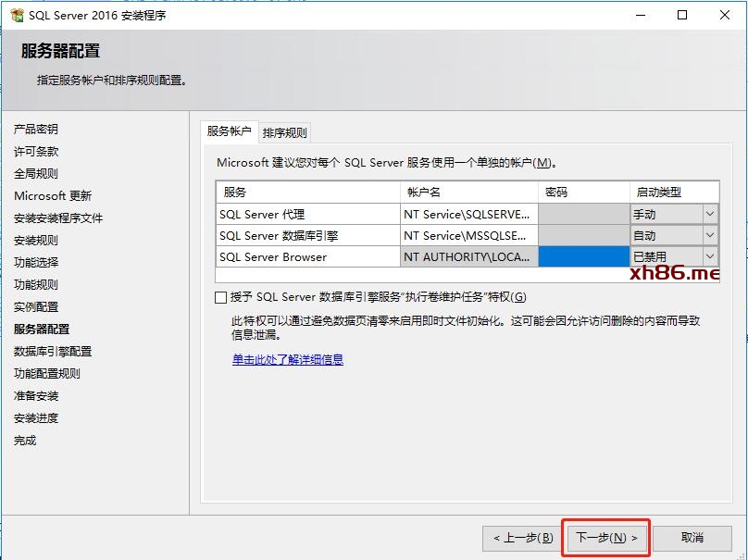The height and width of the screenshot is (560, 748).
Task: Click the SQL Server 代理 account name field
Action: coord(468,214)
